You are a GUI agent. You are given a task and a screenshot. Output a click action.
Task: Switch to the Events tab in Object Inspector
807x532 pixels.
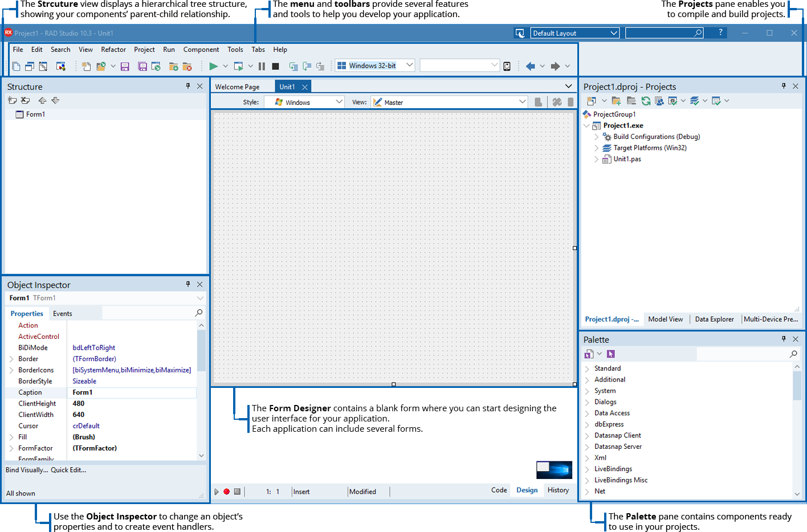pyautogui.click(x=63, y=313)
